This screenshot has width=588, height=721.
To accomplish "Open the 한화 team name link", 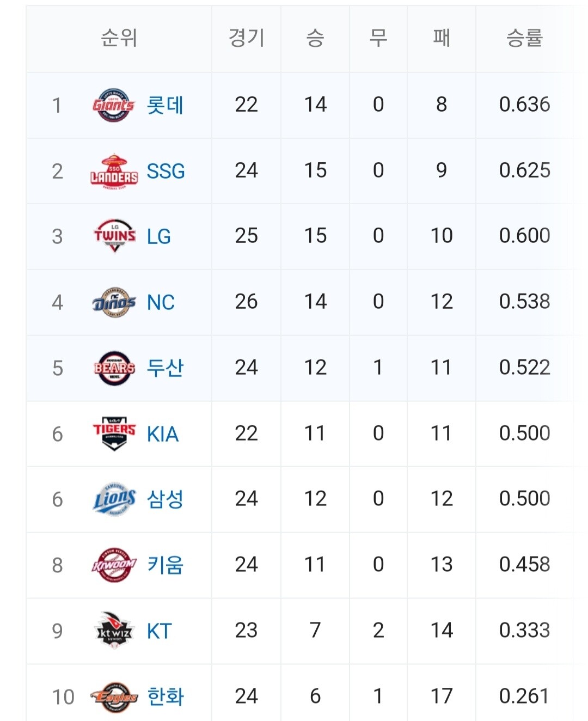I will click(x=166, y=696).
